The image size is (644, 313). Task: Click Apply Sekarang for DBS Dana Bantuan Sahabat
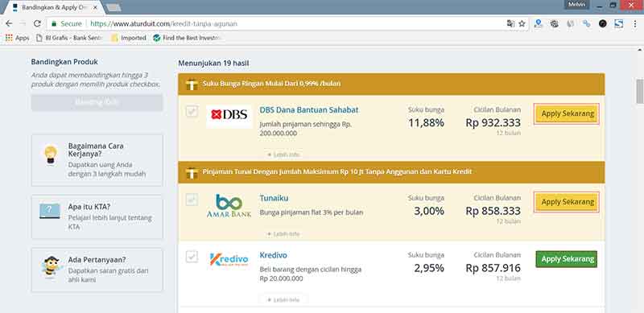coord(567,113)
